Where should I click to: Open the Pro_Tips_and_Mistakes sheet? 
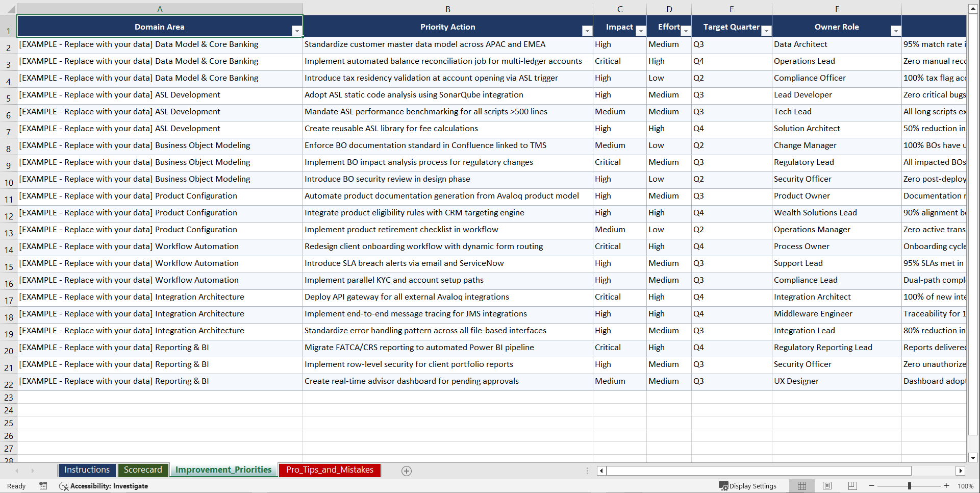330,470
